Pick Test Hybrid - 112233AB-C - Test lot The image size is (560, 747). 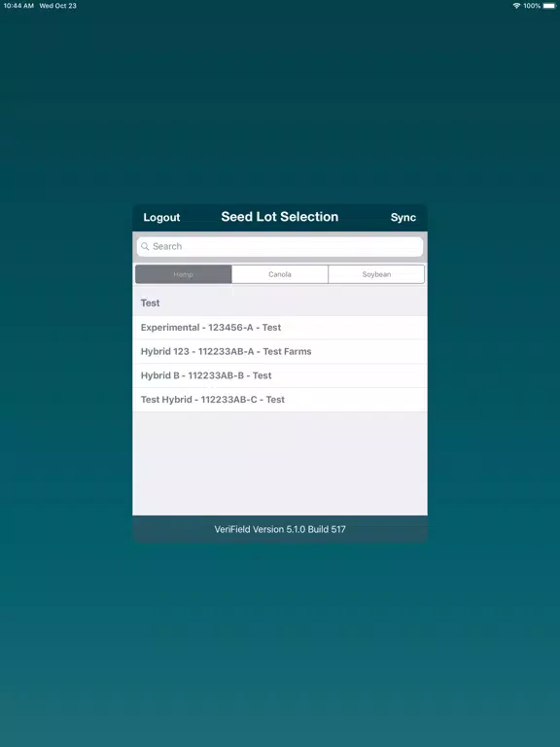[x=280, y=400]
